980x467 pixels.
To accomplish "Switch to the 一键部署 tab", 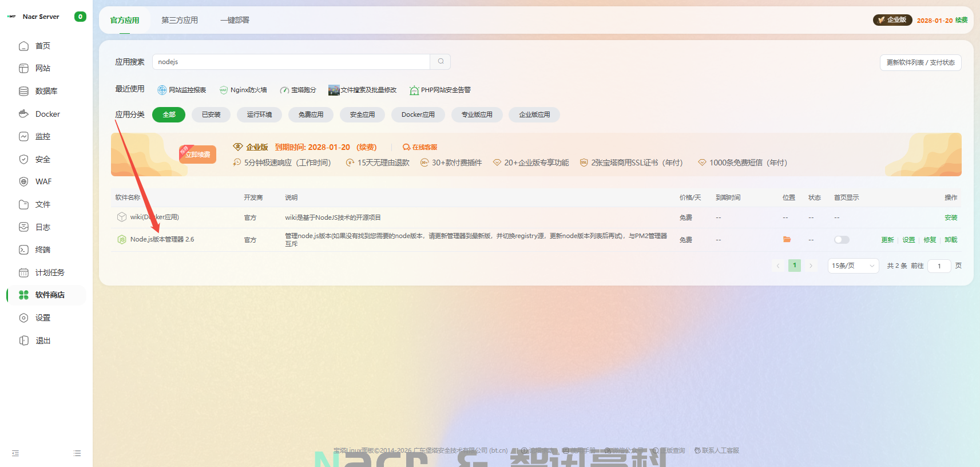I will (235, 20).
